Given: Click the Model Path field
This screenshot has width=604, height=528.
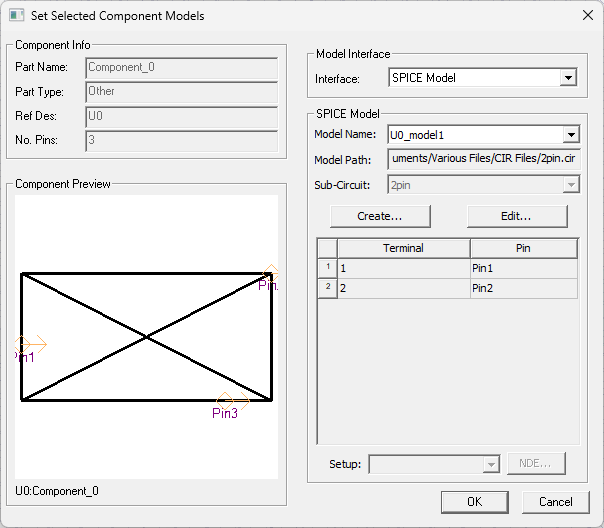Looking at the screenshot, I should point(483,159).
